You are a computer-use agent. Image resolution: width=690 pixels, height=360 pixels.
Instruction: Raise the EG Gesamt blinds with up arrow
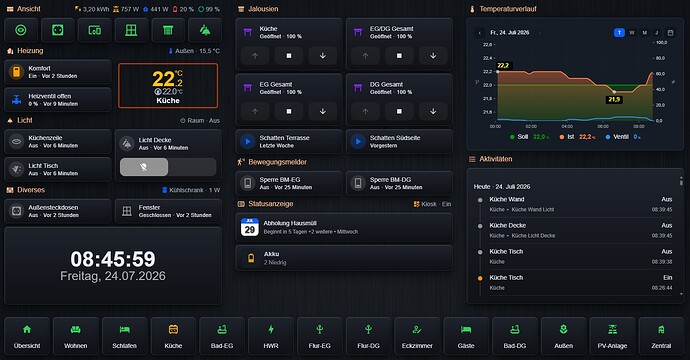[x=255, y=111]
